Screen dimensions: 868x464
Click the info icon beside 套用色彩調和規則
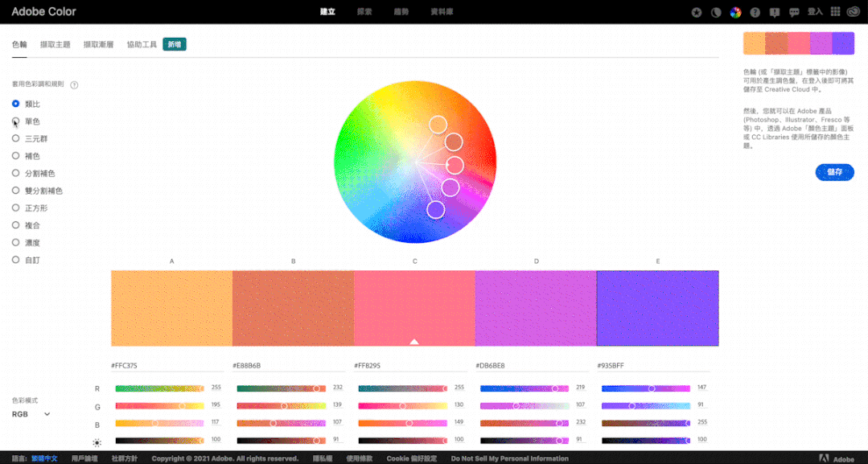tap(74, 84)
